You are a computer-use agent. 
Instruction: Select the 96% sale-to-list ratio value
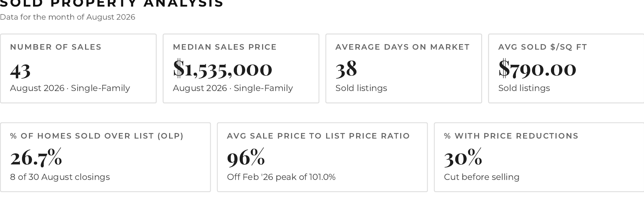[246, 157]
